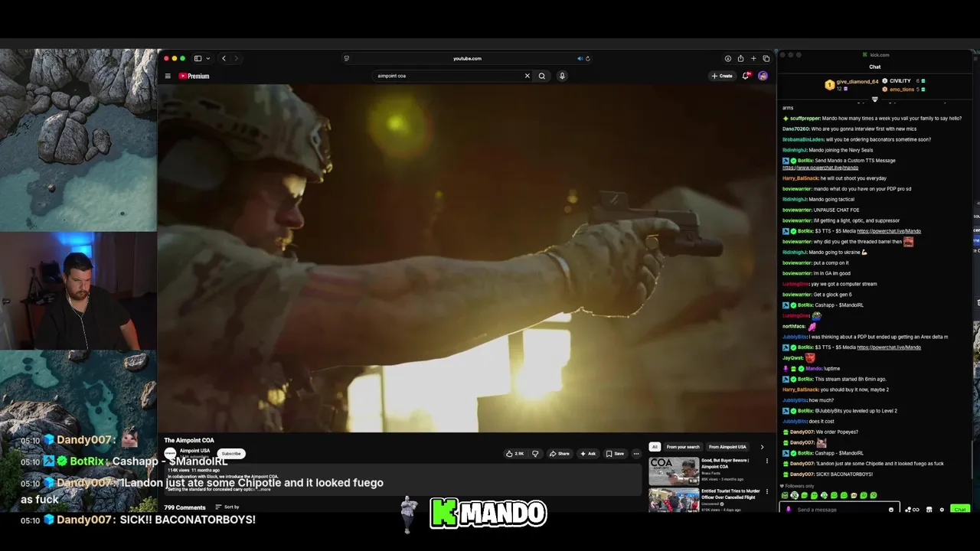Clear the 'aimpoint coa' search text
Screen dimensions: 980x551
click(527, 76)
